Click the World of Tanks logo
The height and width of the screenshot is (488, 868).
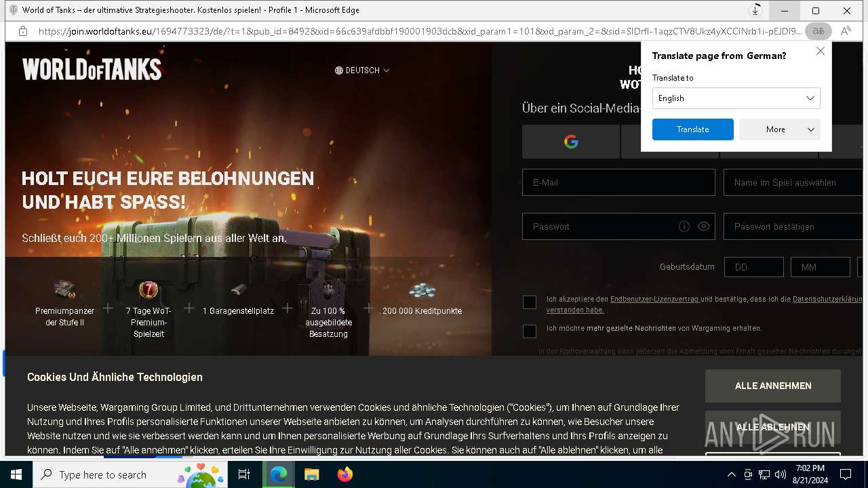(x=92, y=69)
